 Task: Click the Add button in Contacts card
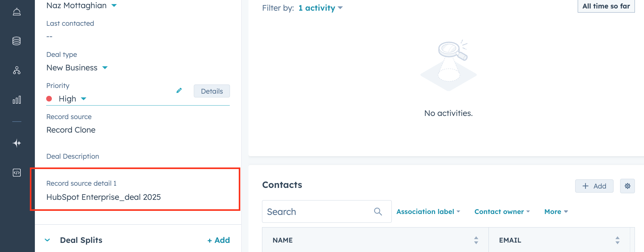(x=594, y=186)
